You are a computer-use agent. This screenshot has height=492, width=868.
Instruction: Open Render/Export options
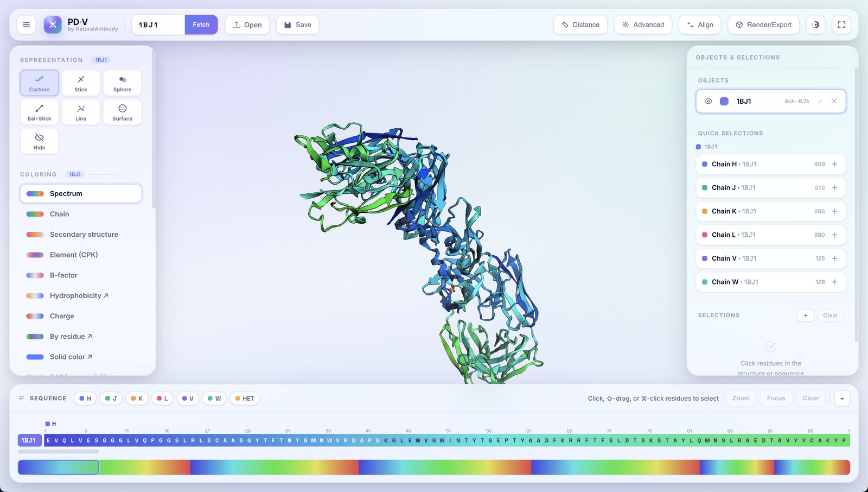[763, 24]
